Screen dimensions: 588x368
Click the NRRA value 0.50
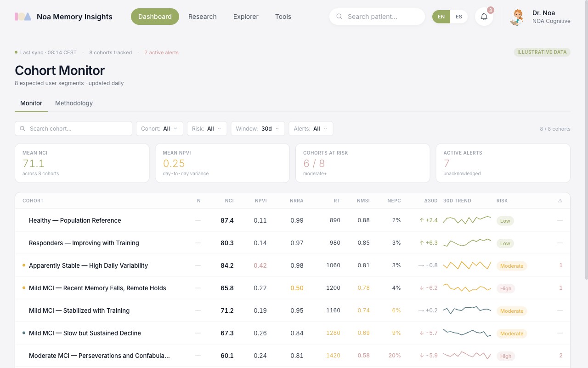tap(297, 288)
